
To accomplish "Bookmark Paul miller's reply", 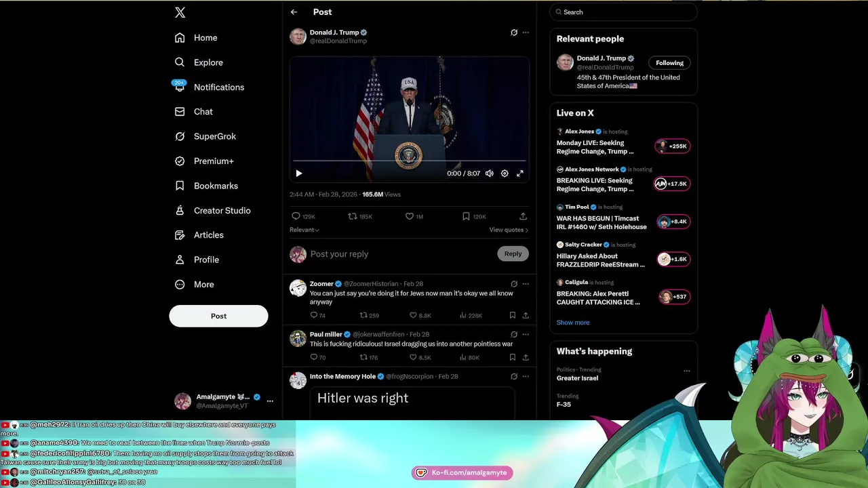I will pos(513,357).
